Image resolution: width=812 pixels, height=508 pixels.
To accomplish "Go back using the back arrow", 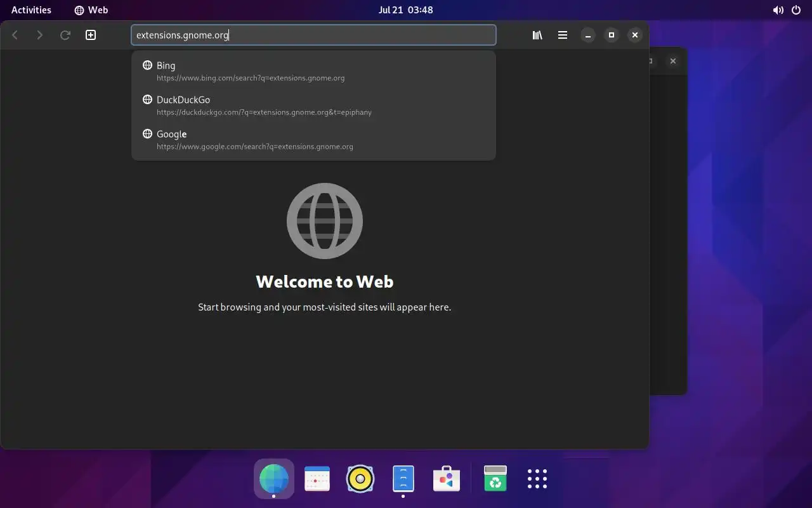I will (15, 35).
